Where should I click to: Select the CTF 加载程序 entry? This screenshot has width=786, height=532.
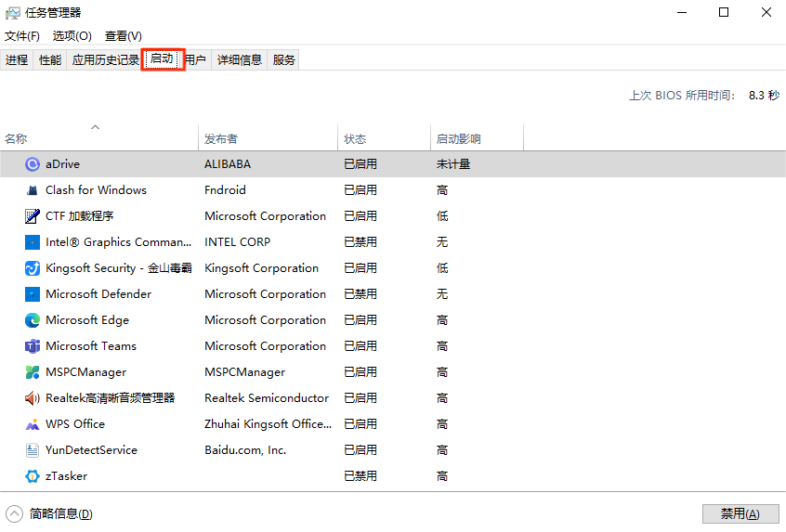click(x=80, y=216)
